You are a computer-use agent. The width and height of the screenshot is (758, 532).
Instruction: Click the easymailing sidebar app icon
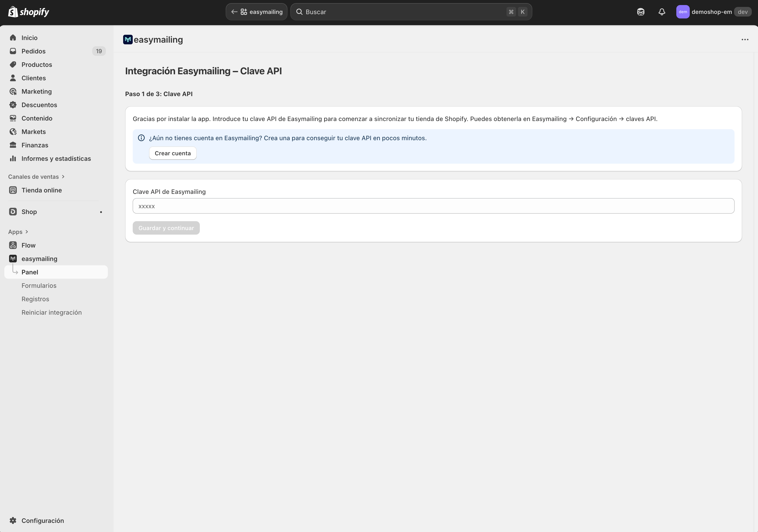[13, 259]
